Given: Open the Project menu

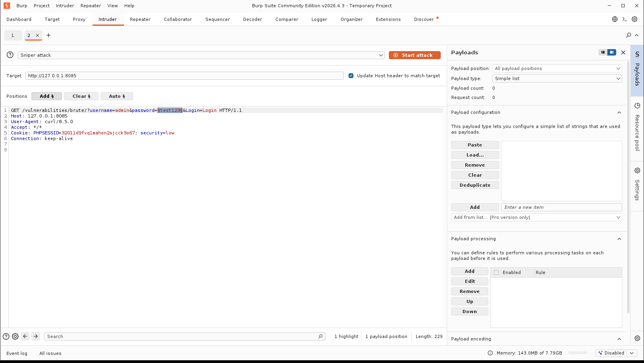Looking at the screenshot, I should [x=41, y=6].
